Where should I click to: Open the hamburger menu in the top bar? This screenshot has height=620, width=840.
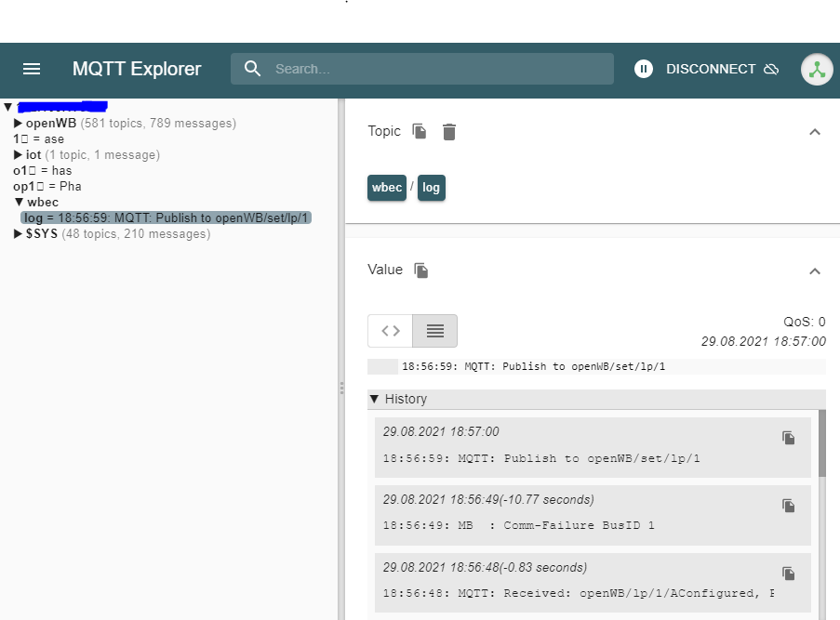tap(32, 69)
